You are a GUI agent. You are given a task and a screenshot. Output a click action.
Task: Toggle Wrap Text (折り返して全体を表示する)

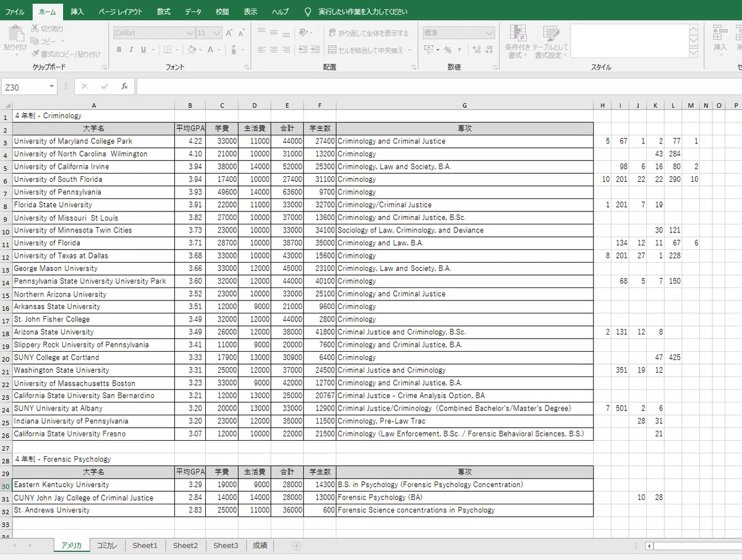pyautogui.click(x=369, y=33)
